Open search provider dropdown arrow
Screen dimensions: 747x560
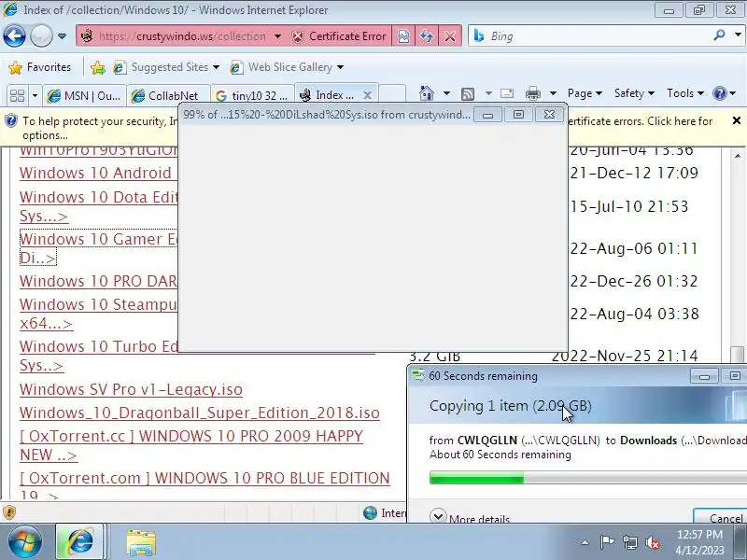tap(738, 35)
